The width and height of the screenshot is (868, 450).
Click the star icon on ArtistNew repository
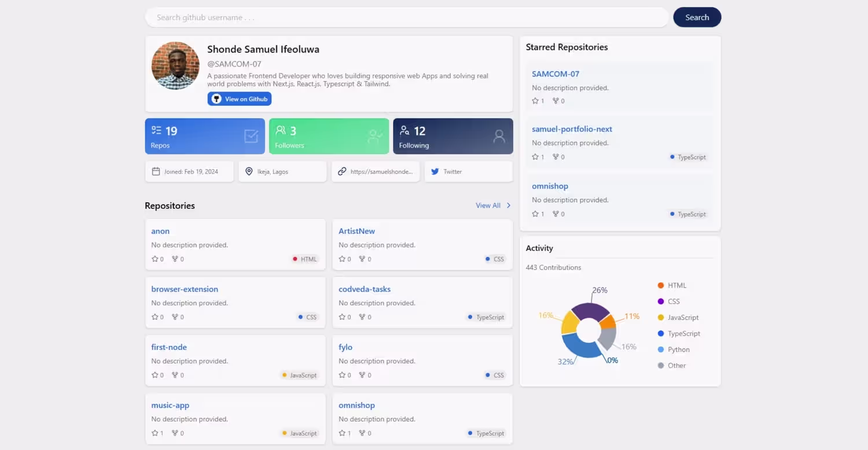[x=342, y=259]
